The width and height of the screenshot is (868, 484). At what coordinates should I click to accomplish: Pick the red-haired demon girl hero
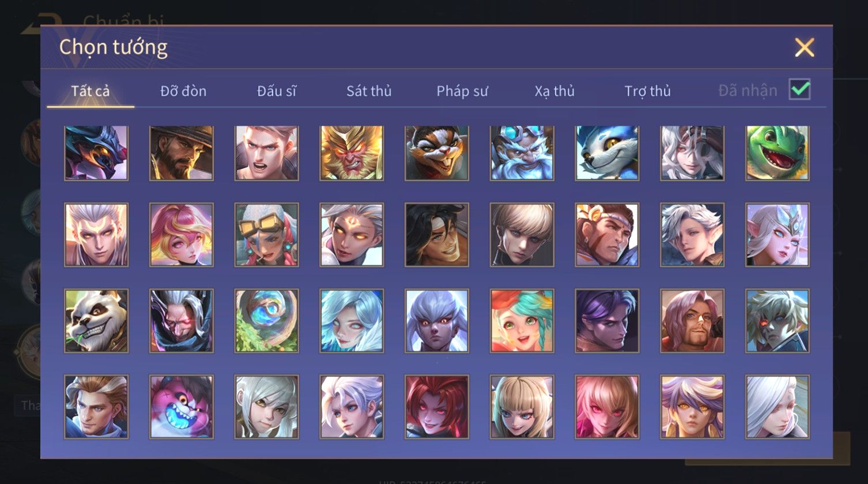437,407
